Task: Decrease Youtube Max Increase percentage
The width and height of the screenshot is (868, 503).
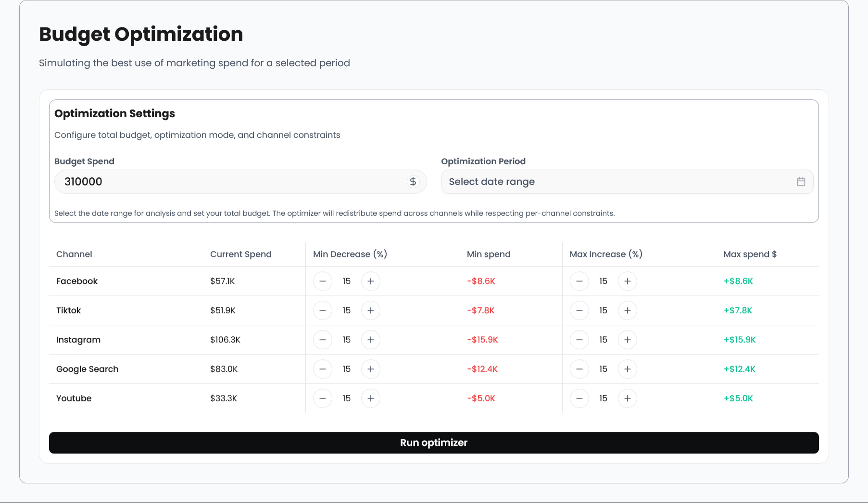Action: coord(579,398)
